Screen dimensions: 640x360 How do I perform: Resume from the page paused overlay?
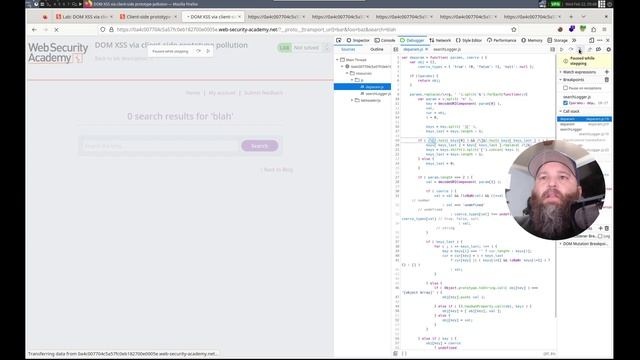tap(208, 51)
